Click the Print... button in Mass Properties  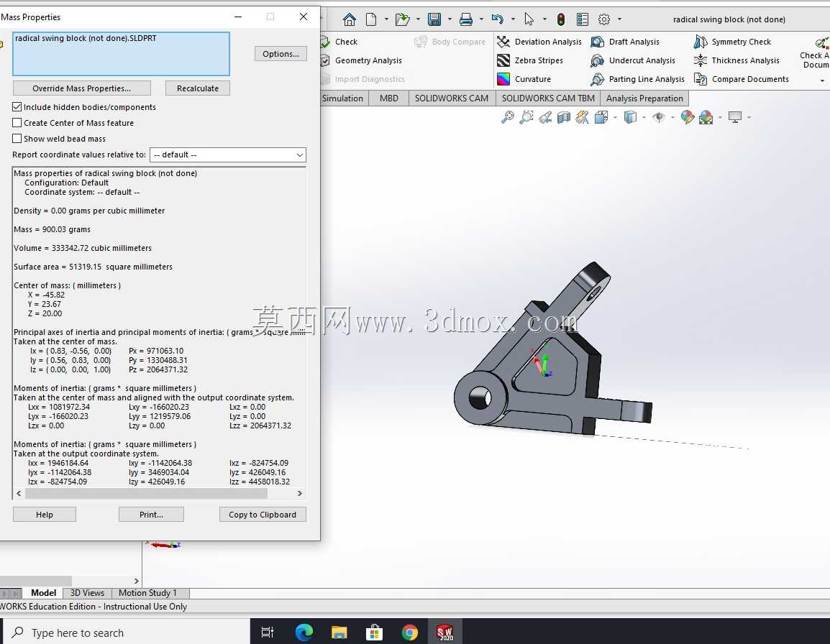coord(151,515)
